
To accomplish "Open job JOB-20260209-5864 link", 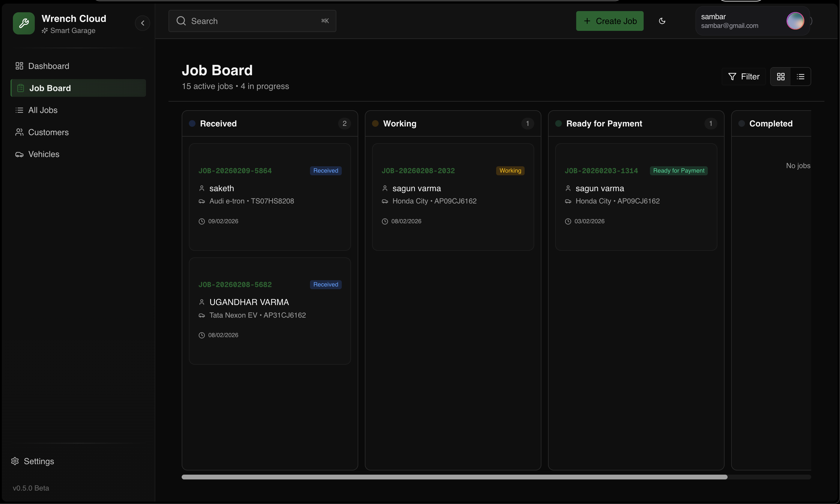I will pos(235,171).
